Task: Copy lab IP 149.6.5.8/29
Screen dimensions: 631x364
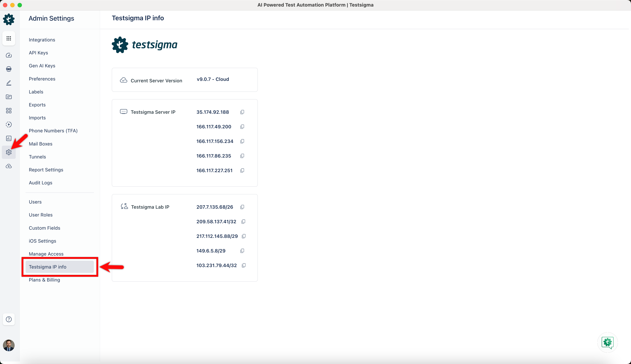Action: tap(242, 251)
